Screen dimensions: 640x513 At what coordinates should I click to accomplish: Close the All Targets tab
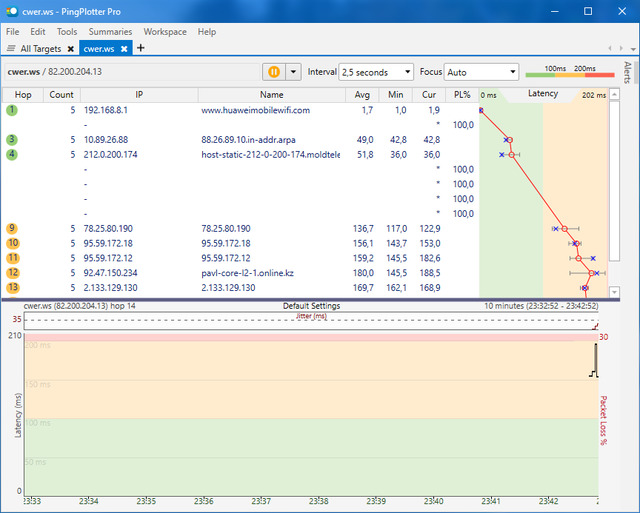click(x=71, y=48)
